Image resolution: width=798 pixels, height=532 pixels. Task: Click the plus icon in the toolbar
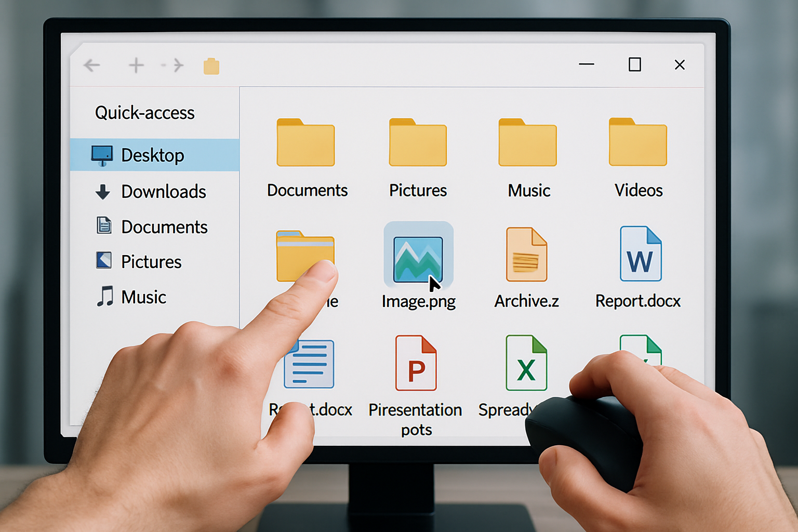(x=136, y=65)
